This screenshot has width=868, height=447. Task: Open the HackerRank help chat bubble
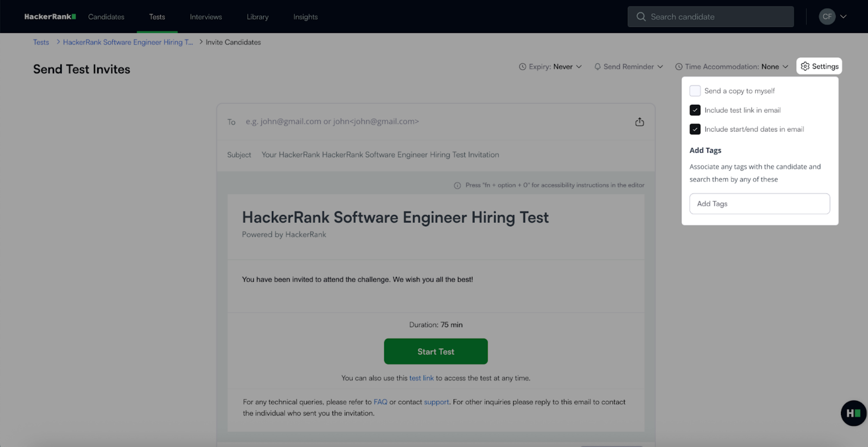tap(853, 413)
